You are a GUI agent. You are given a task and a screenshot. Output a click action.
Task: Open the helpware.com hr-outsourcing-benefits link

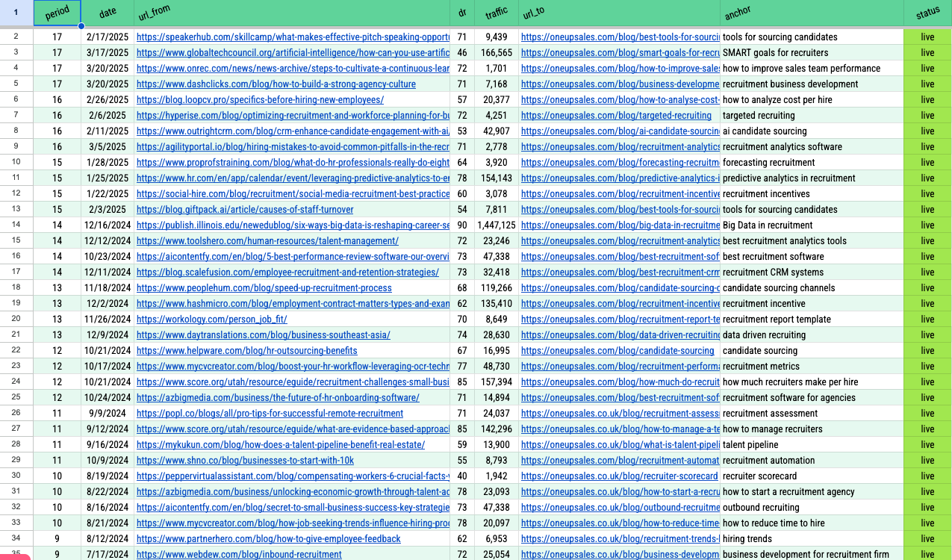[247, 350]
